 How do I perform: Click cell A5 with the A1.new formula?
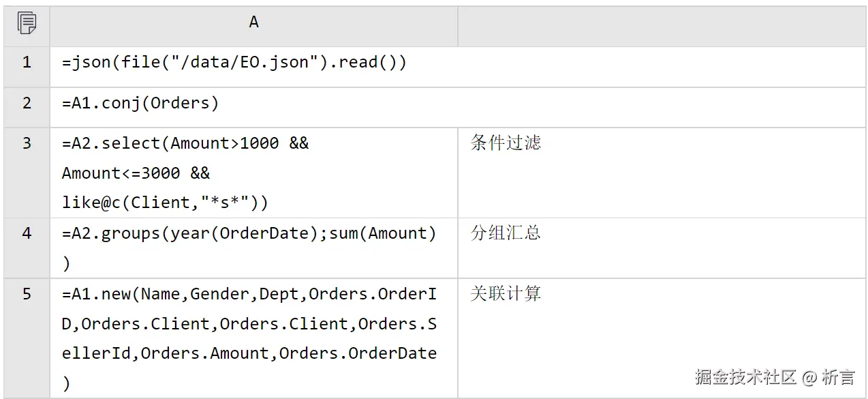click(x=249, y=338)
